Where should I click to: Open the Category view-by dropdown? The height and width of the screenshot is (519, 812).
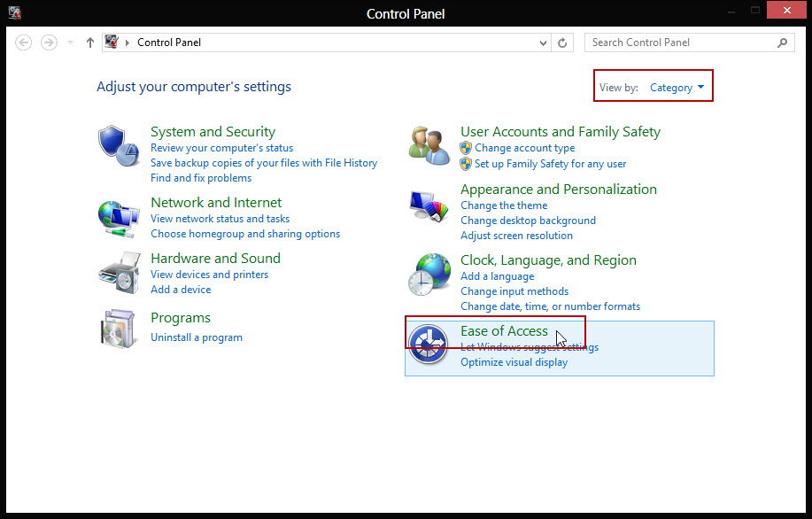(677, 88)
